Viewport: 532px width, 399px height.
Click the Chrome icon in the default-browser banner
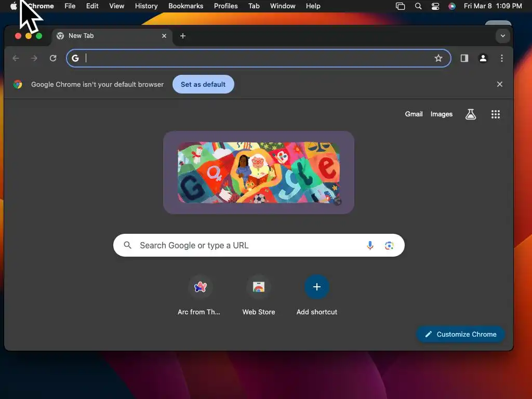pyautogui.click(x=18, y=84)
